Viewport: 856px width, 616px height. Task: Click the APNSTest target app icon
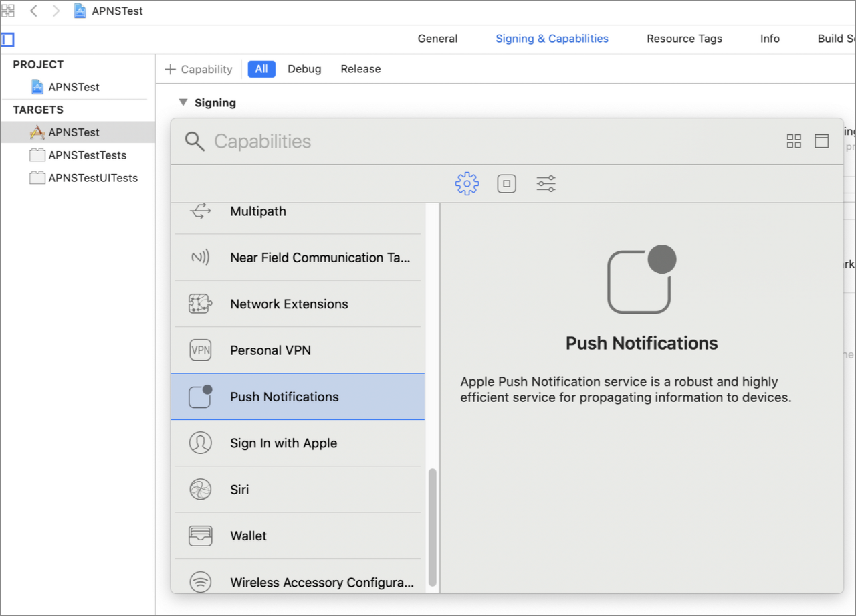37,132
